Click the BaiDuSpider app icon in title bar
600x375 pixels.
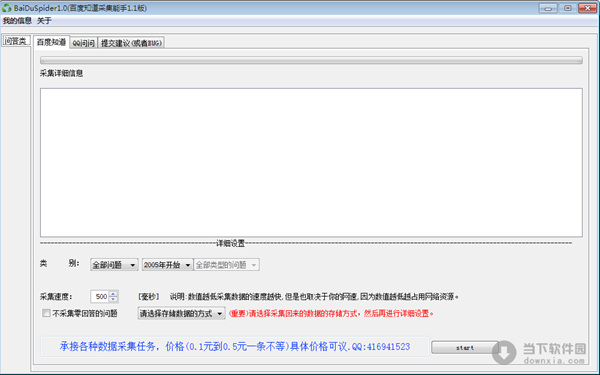click(7, 8)
